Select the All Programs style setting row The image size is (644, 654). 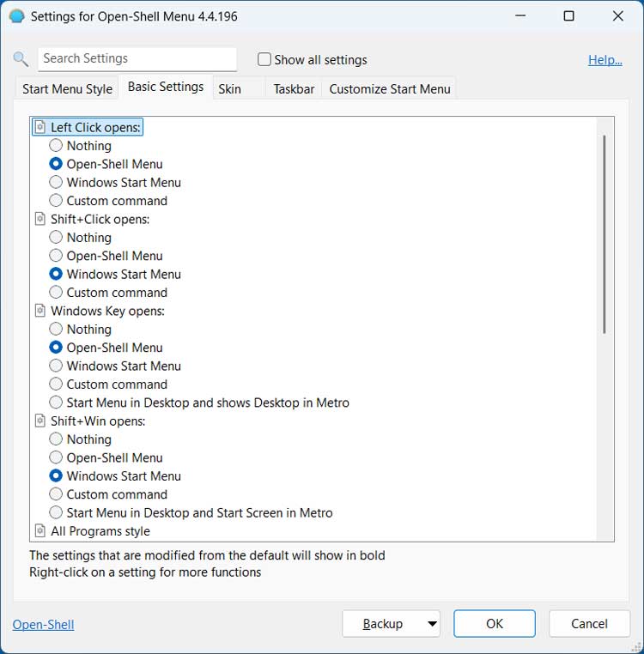(93, 530)
